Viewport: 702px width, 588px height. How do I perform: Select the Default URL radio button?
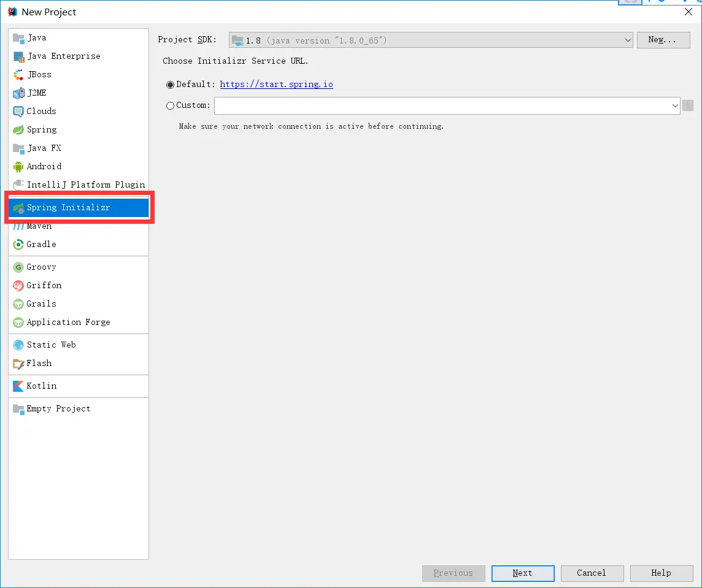pos(170,85)
